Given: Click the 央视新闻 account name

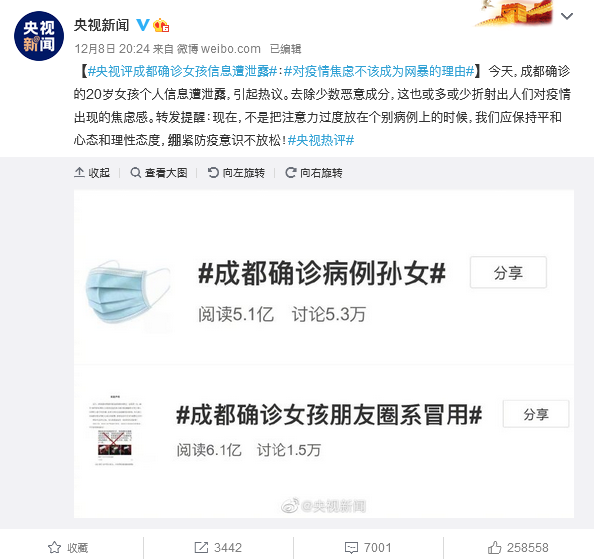Looking at the screenshot, I should [x=102, y=25].
